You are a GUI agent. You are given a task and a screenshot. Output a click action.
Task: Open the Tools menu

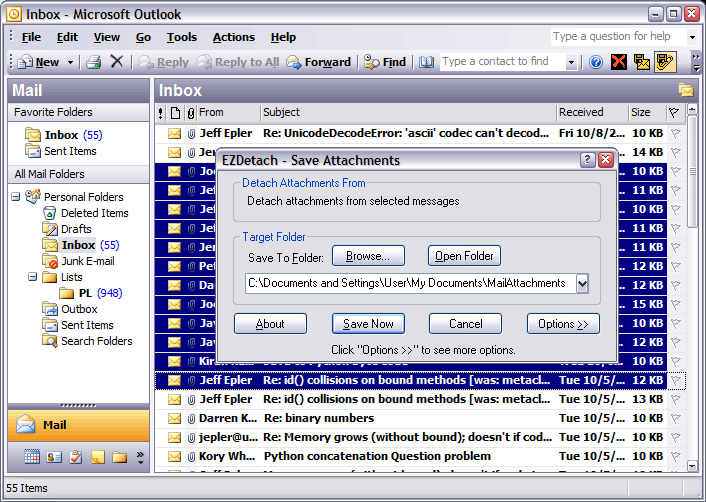click(x=181, y=37)
